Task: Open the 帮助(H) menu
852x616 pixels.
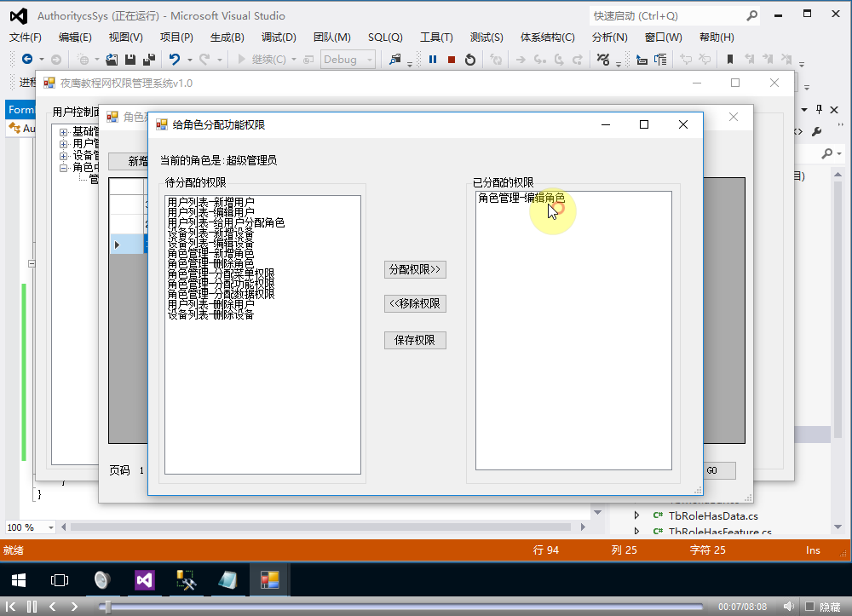Action: click(717, 37)
